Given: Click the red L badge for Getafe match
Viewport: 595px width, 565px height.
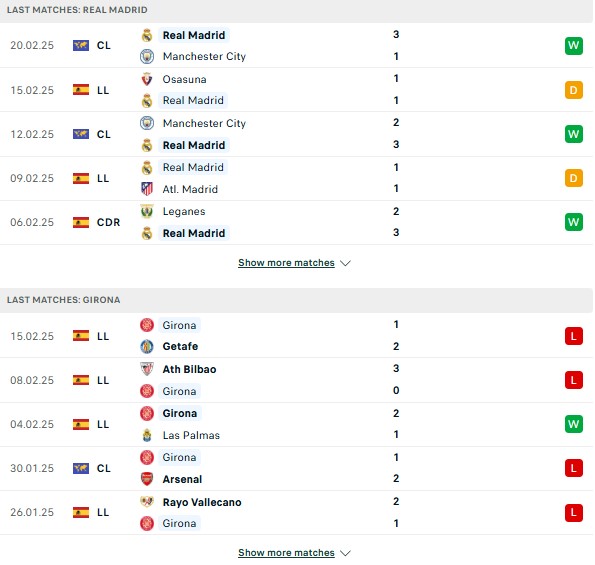Looking at the screenshot, I should pyautogui.click(x=573, y=336).
